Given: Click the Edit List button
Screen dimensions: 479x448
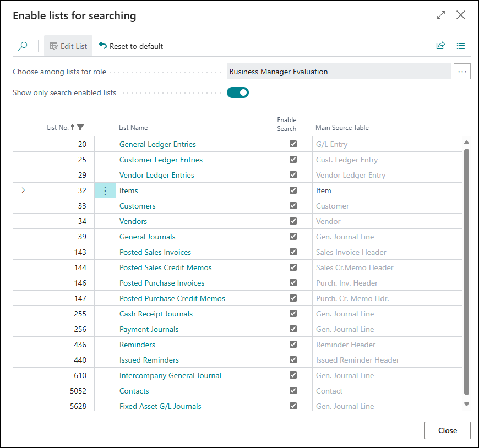Looking at the screenshot, I should coord(68,46).
